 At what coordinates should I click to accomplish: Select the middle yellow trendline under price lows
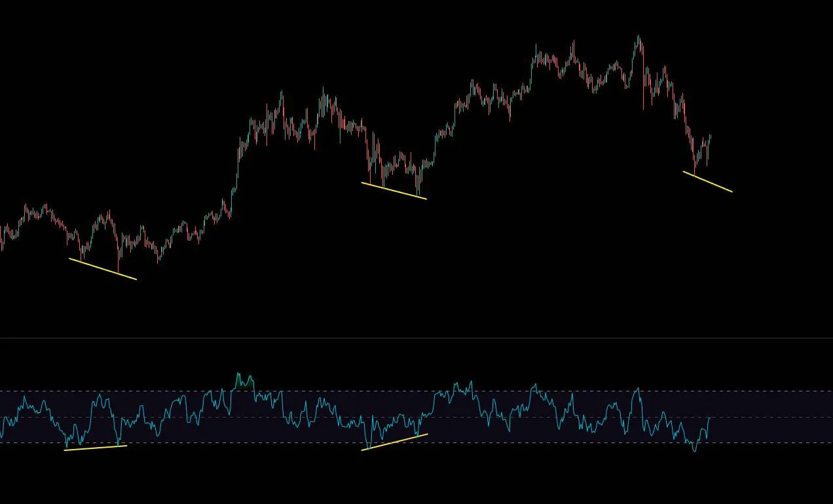point(394,190)
